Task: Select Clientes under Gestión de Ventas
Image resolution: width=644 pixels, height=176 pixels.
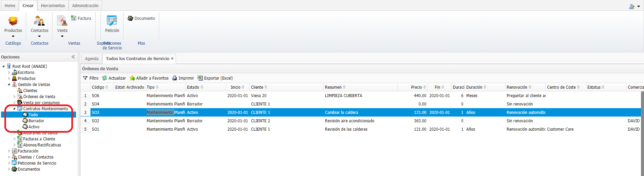Action: (30, 91)
